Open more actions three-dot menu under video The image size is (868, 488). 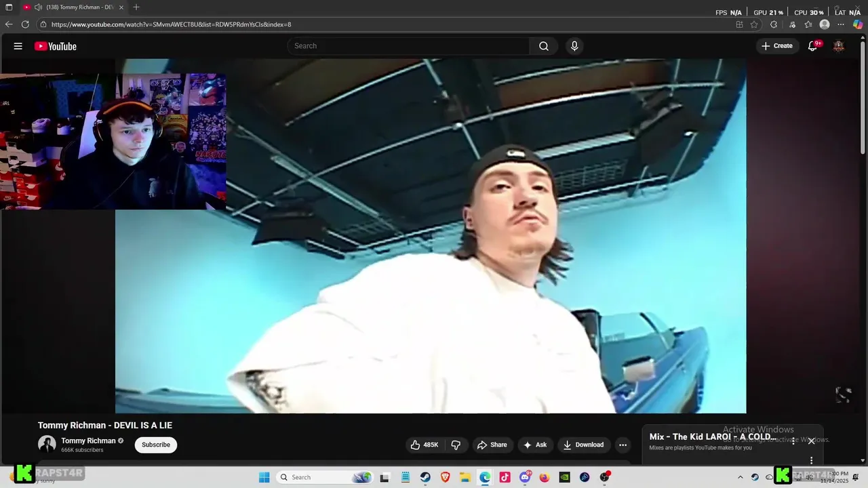point(623,445)
